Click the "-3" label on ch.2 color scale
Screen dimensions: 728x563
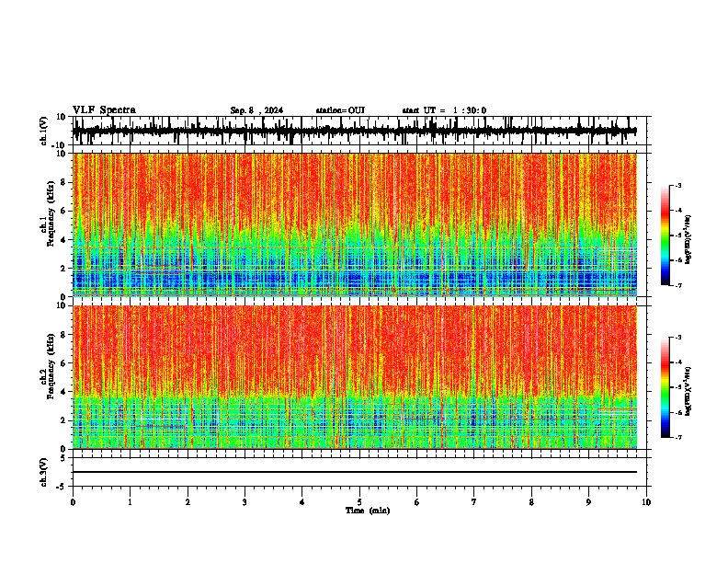pos(677,338)
